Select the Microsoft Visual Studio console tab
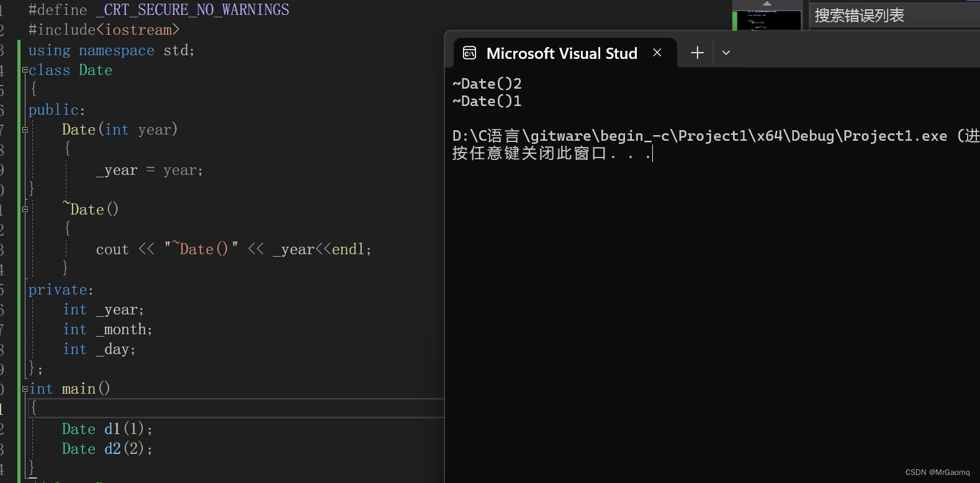This screenshot has height=483, width=980. pyautogui.click(x=564, y=53)
